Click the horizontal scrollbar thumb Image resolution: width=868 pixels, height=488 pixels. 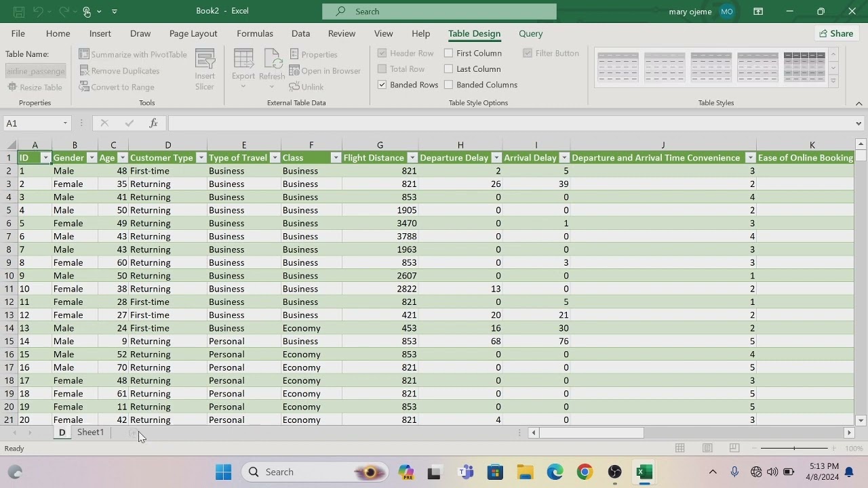[x=592, y=432]
